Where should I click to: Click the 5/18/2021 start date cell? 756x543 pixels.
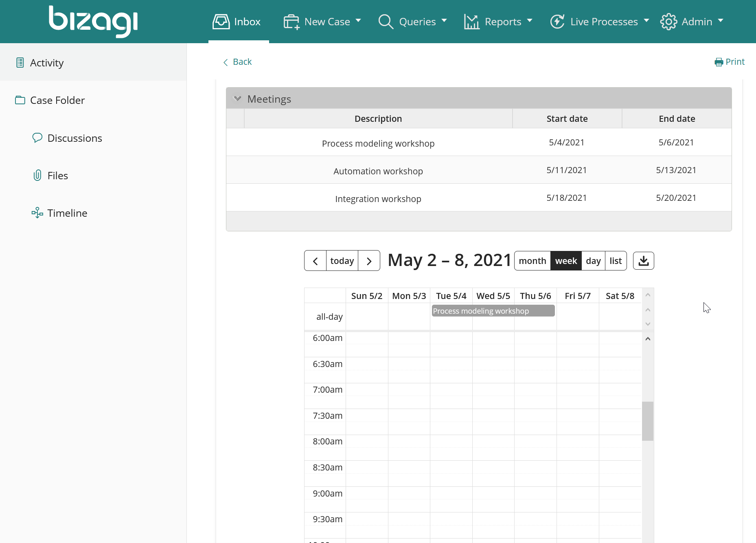[x=567, y=198]
